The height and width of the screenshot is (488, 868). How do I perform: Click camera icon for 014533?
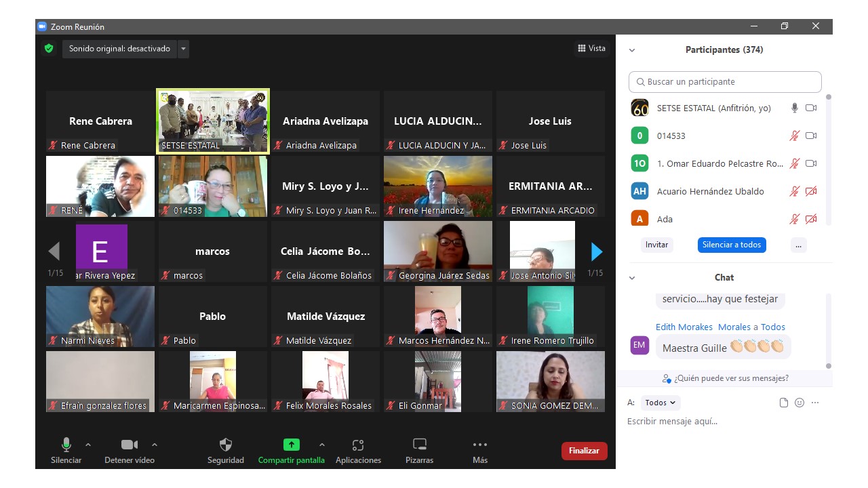tap(811, 136)
